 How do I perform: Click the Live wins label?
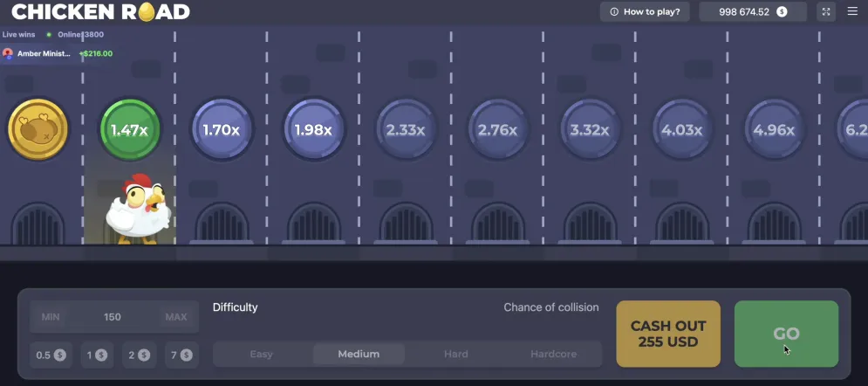[19, 34]
